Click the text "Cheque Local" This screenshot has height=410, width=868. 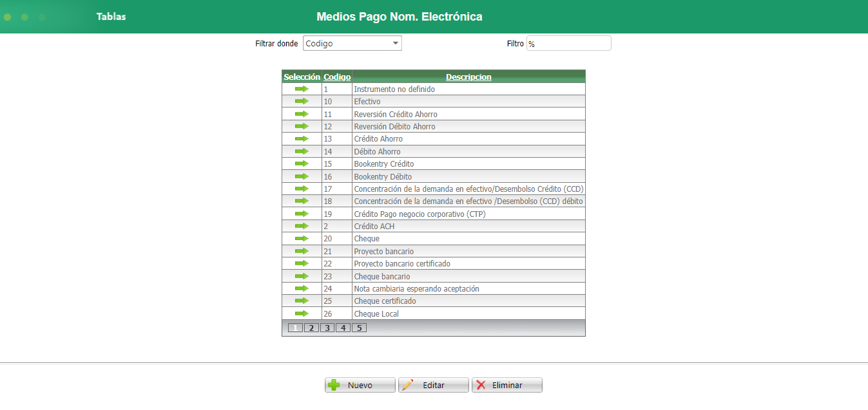tap(376, 314)
